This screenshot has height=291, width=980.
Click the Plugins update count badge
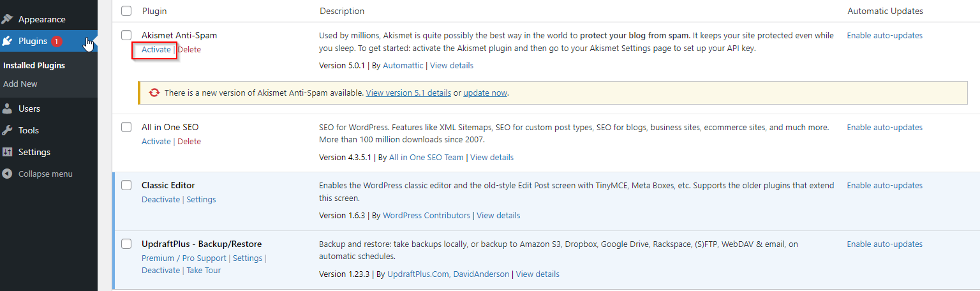(56, 41)
